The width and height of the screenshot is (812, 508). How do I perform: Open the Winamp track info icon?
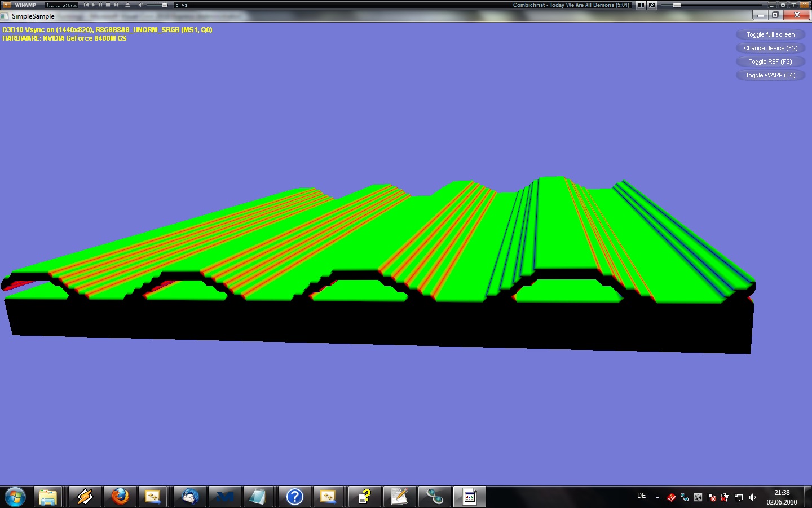tap(641, 5)
